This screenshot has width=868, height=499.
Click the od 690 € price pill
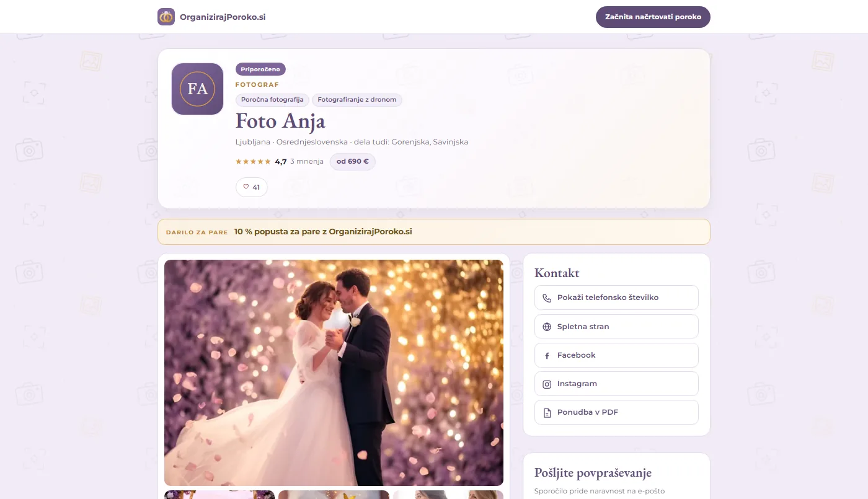point(353,162)
